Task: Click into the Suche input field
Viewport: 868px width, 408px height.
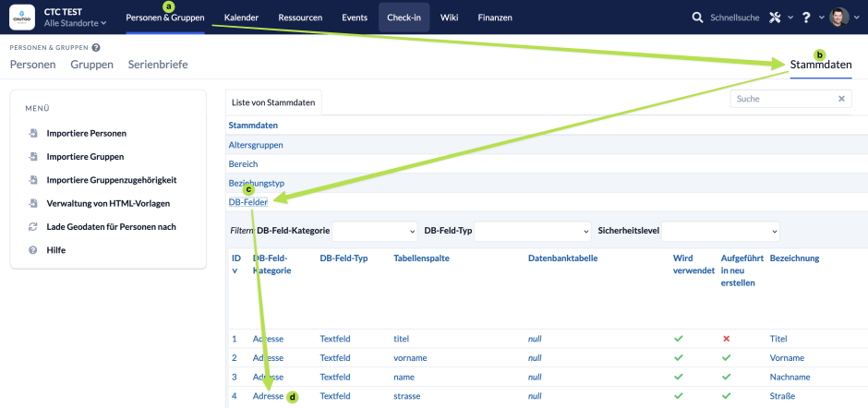Action: pos(783,99)
